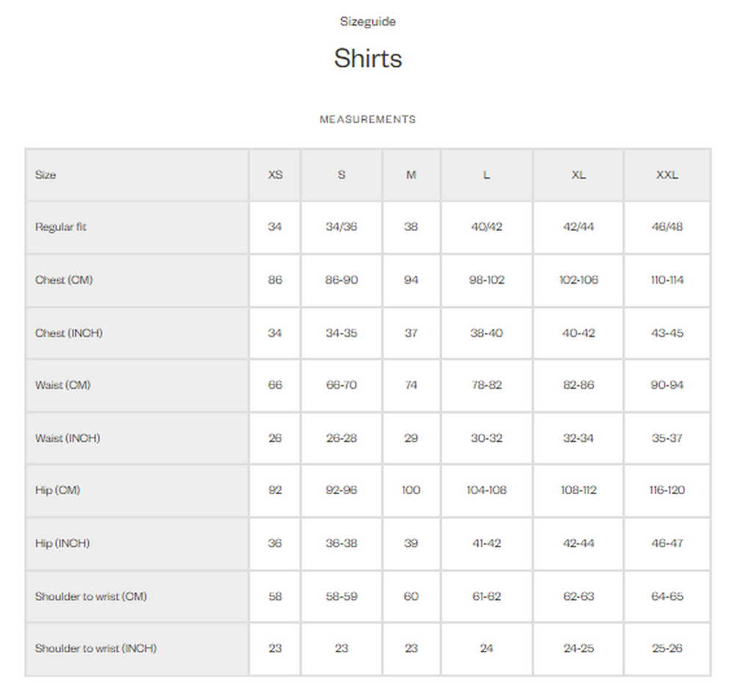Select the 24-25 shoulder to wrist cell
The height and width of the screenshot is (700, 735).
coord(578,649)
